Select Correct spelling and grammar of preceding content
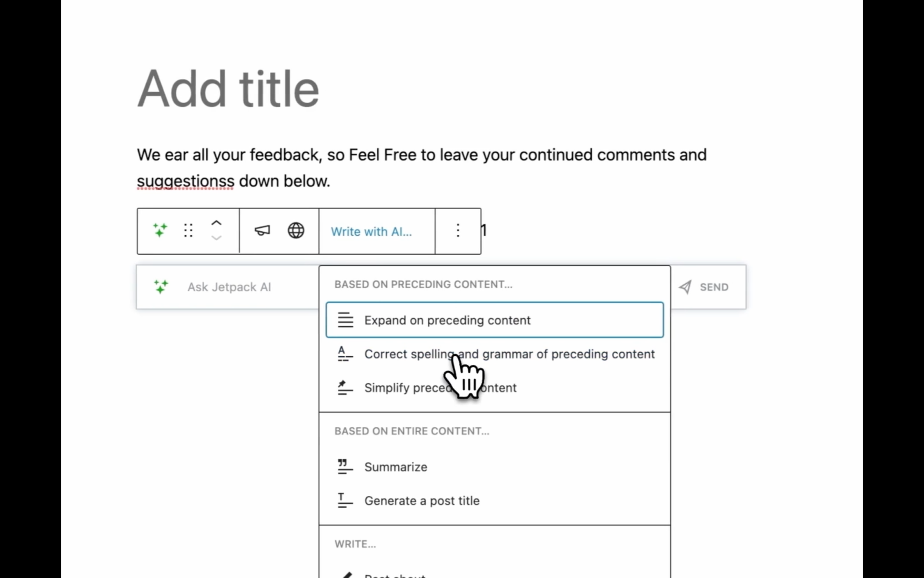This screenshot has height=578, width=924. 509,354
